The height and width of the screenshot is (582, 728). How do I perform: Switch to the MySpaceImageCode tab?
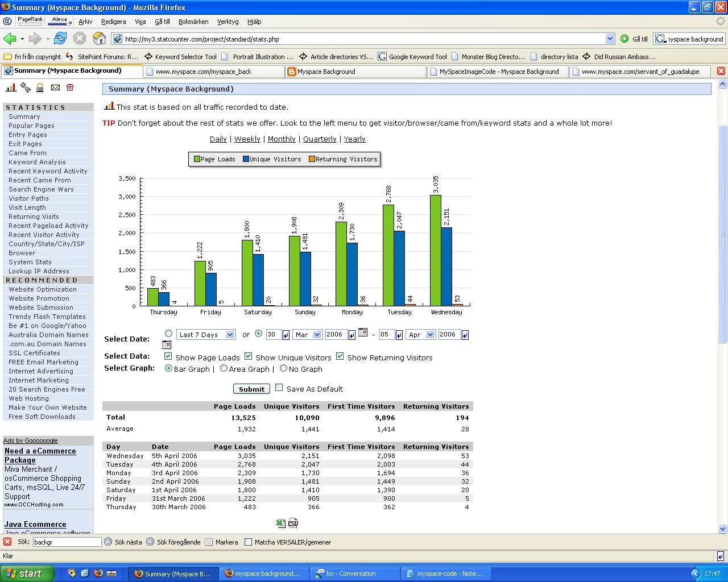[498, 72]
